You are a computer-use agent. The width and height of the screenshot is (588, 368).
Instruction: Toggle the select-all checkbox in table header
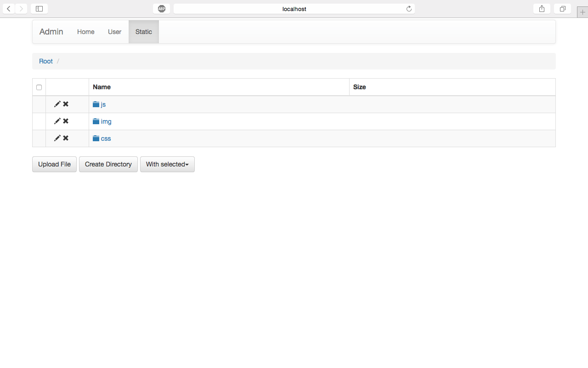click(39, 87)
